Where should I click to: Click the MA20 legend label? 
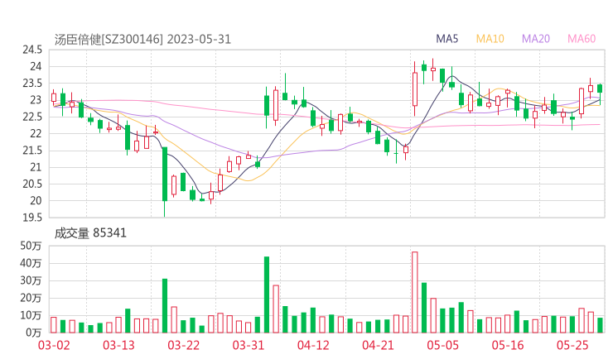536,39
